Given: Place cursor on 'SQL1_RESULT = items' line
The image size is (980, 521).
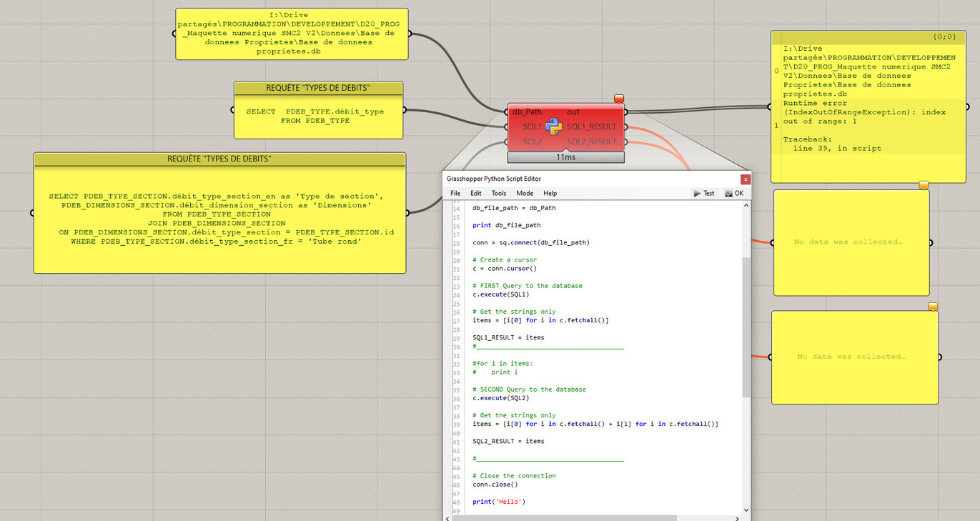Looking at the screenshot, I should (508, 337).
